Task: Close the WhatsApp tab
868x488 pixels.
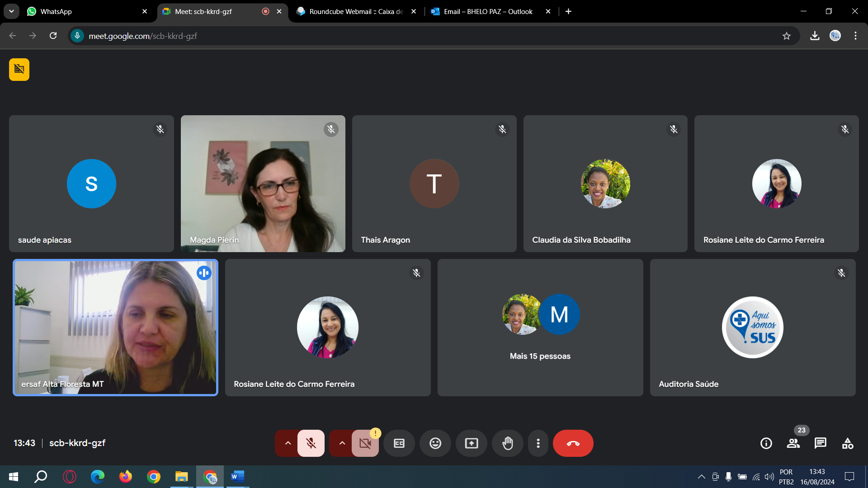Action: tap(145, 11)
